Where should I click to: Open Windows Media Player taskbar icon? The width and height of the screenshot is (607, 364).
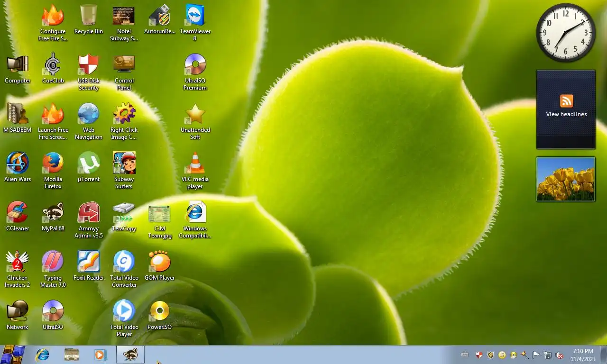(100, 355)
